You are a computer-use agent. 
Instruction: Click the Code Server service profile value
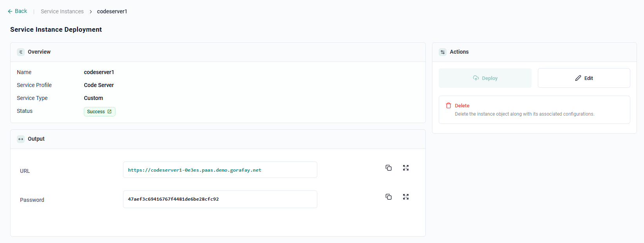(99, 85)
